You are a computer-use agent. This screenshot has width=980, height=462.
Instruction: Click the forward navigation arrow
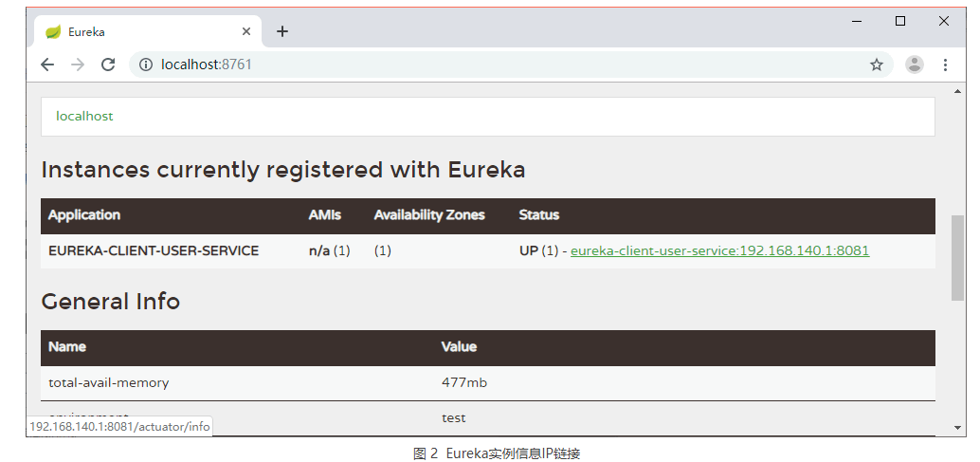coord(78,65)
